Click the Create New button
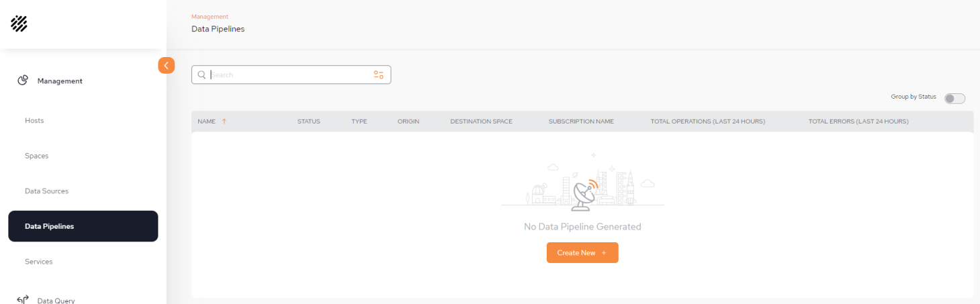 coord(582,252)
